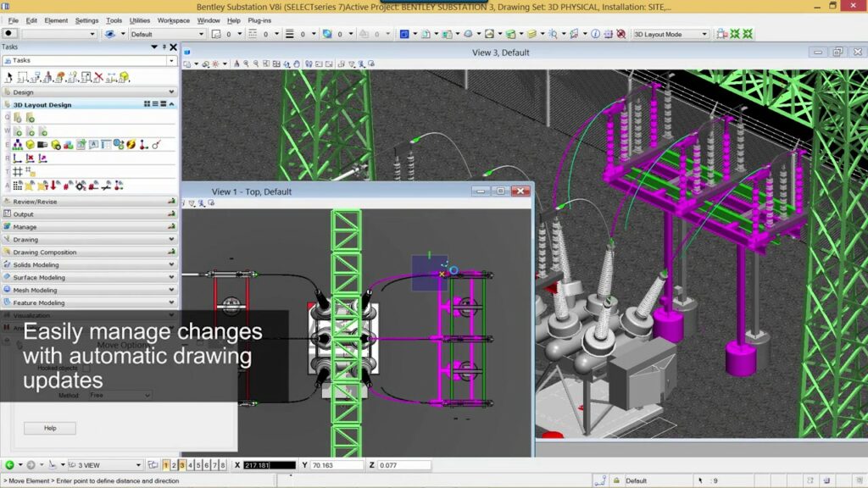
Task: Click the first green X icon beside 3D Layout Mode
Action: (735, 34)
